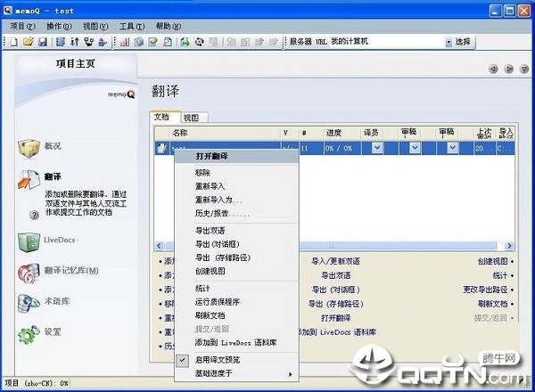This screenshot has width=535, height=392.
Task: Open the 帮助 menu
Action: click(x=169, y=26)
